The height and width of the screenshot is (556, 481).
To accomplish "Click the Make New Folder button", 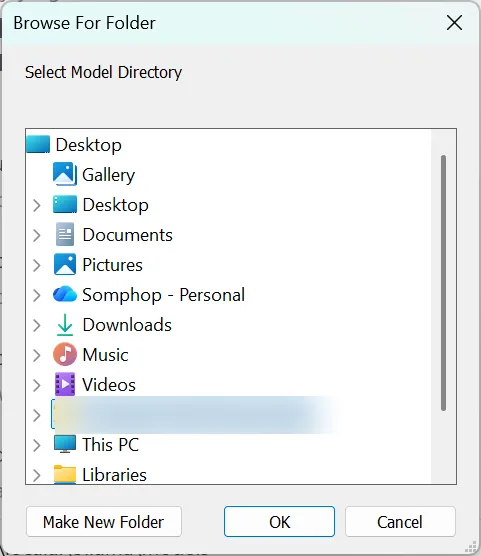I will [x=104, y=522].
